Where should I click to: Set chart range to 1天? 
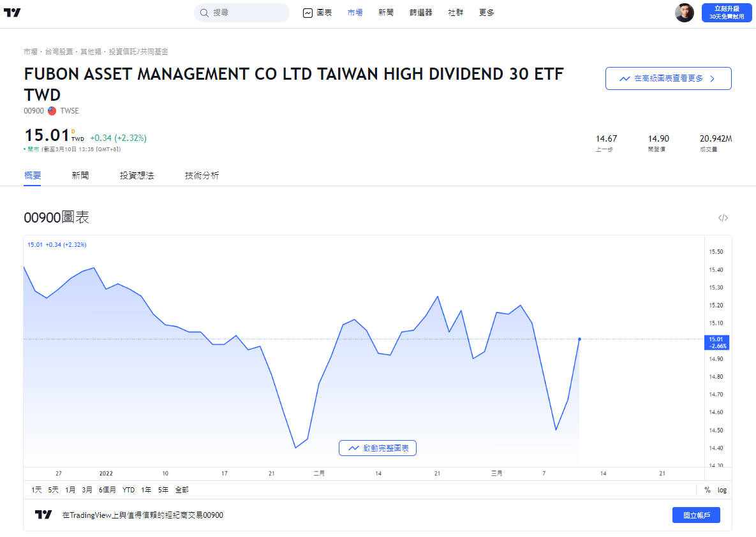click(x=36, y=490)
